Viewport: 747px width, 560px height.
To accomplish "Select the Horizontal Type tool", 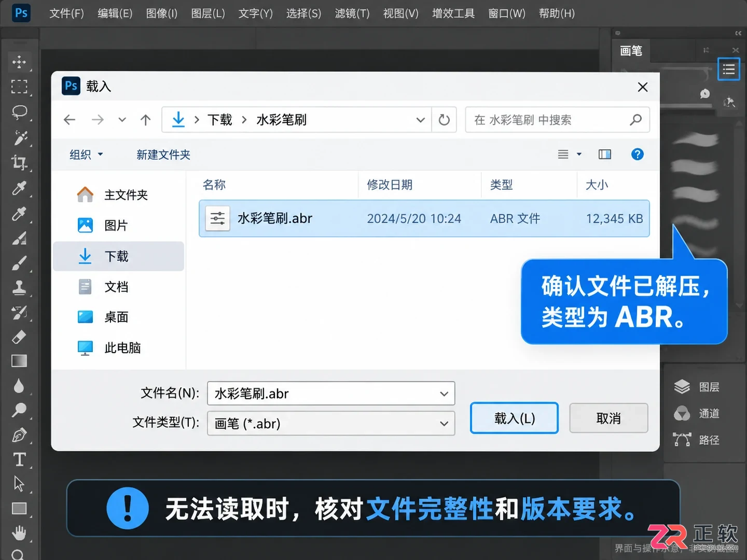I will click(19, 459).
